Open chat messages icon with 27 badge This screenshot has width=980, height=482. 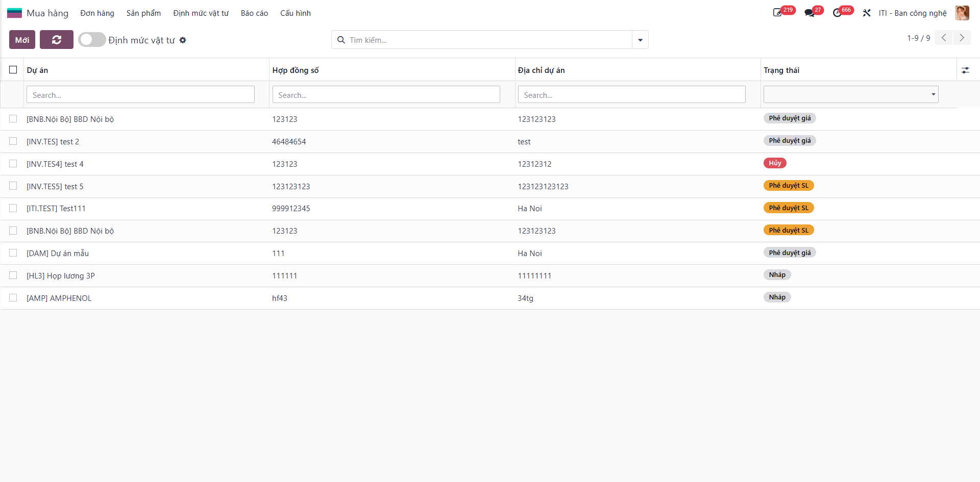click(810, 13)
